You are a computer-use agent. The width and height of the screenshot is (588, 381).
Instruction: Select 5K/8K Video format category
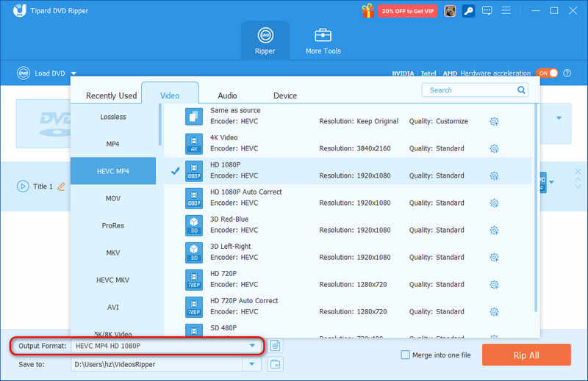pyautogui.click(x=113, y=333)
